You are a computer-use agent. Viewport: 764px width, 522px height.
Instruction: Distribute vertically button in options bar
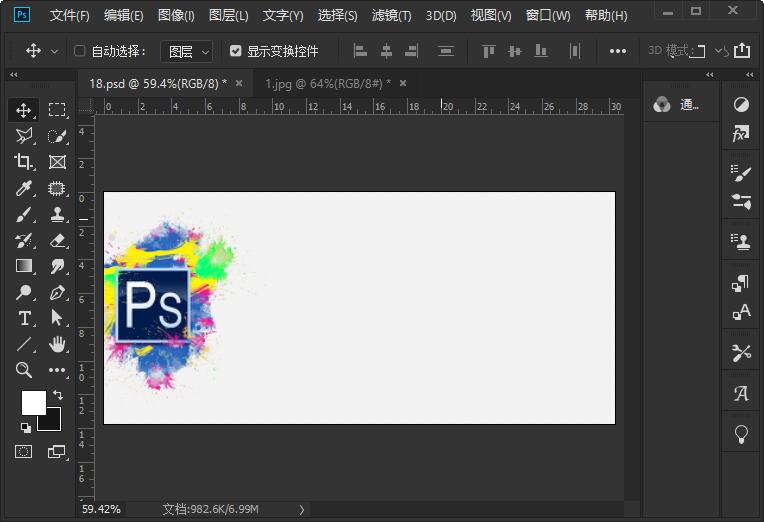click(445, 51)
